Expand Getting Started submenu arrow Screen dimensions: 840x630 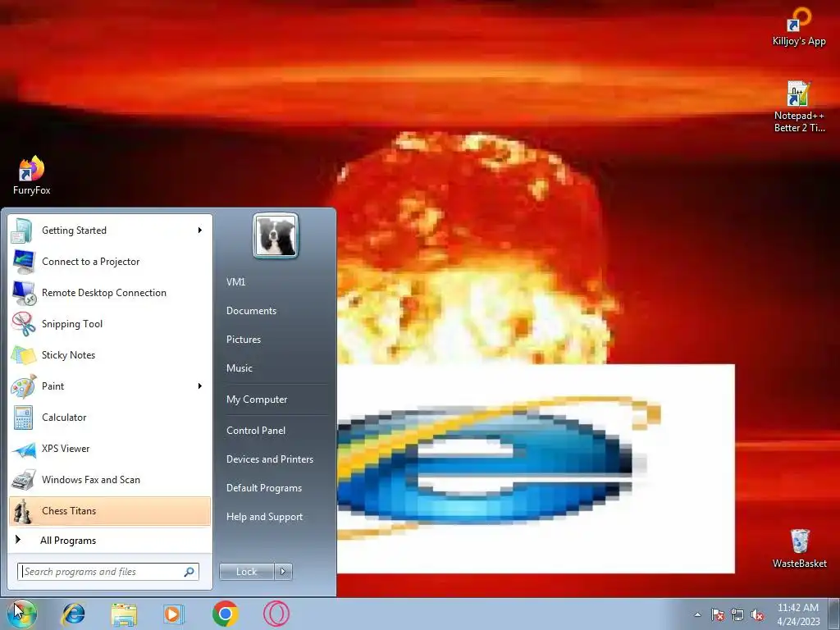200,231
